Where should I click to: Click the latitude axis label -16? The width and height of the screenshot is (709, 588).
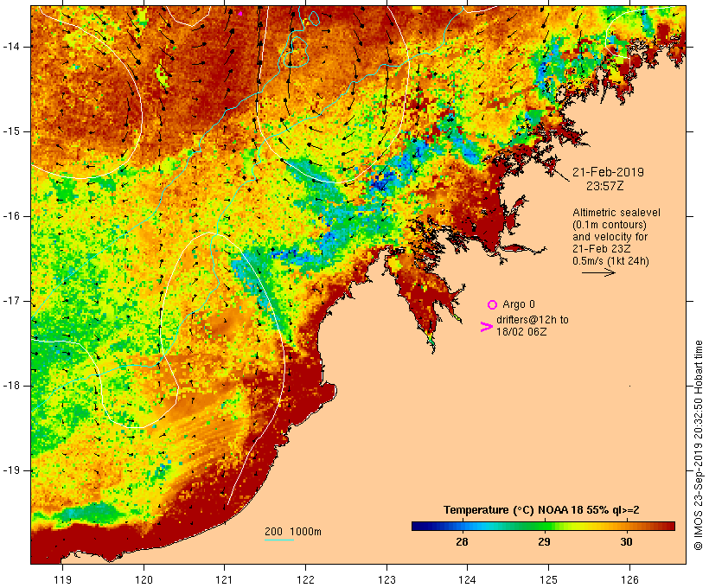coord(11,216)
